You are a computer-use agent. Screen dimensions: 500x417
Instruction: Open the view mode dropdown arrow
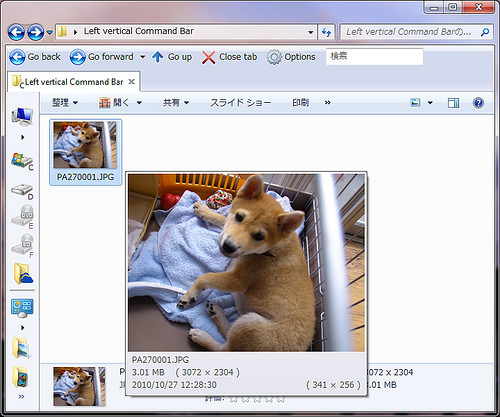430,103
